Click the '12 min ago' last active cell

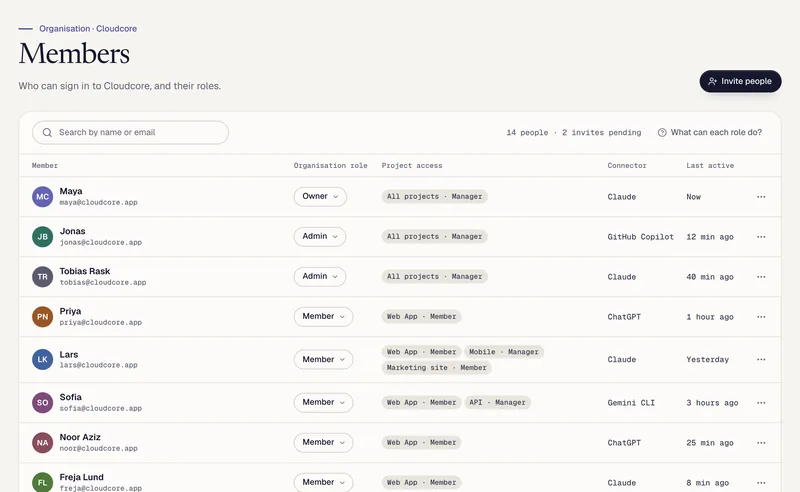coord(710,237)
